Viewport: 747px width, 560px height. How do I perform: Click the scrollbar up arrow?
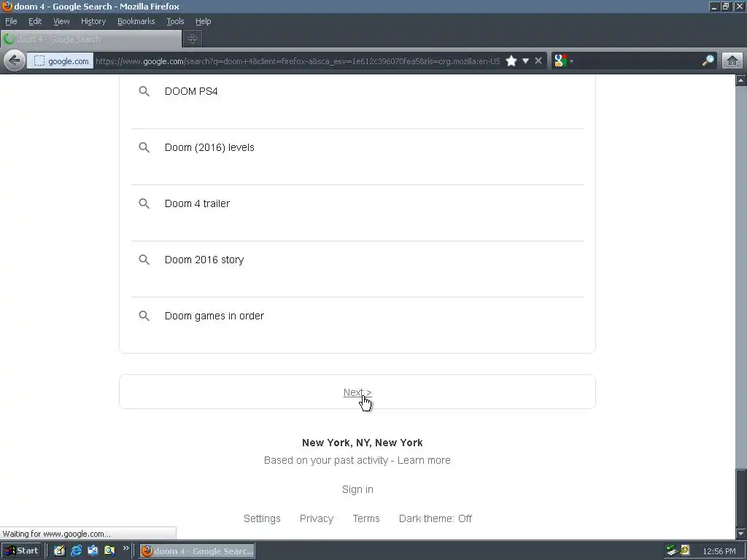tap(741, 80)
